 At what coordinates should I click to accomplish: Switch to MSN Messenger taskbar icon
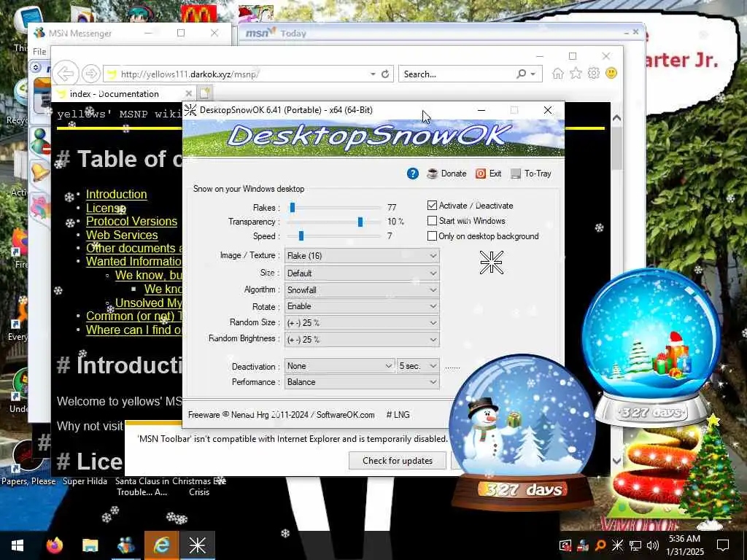pos(125,545)
